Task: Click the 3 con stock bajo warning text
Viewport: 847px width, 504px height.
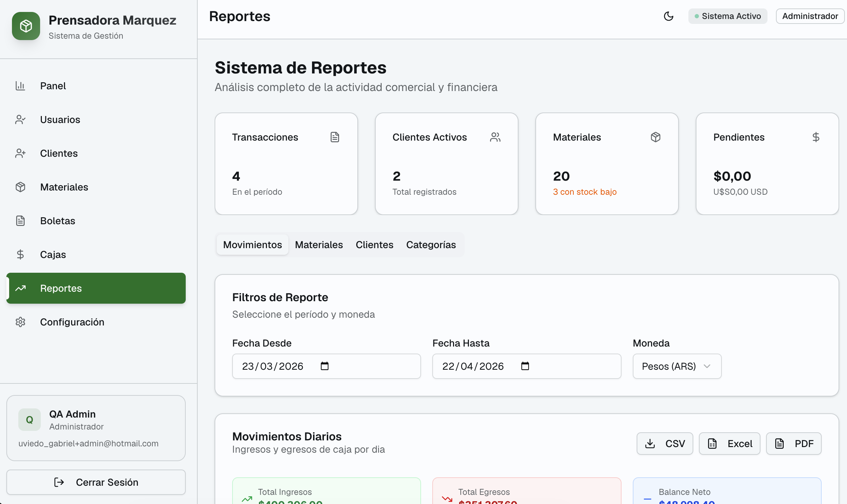Action: pyautogui.click(x=585, y=192)
